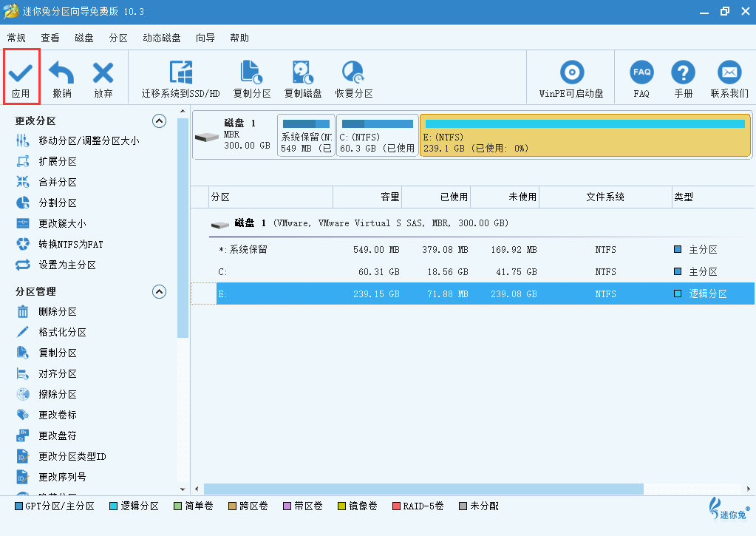The height and width of the screenshot is (536, 756).
Task: Select 更改簇大小 in the sidebar
Action: tap(51, 224)
